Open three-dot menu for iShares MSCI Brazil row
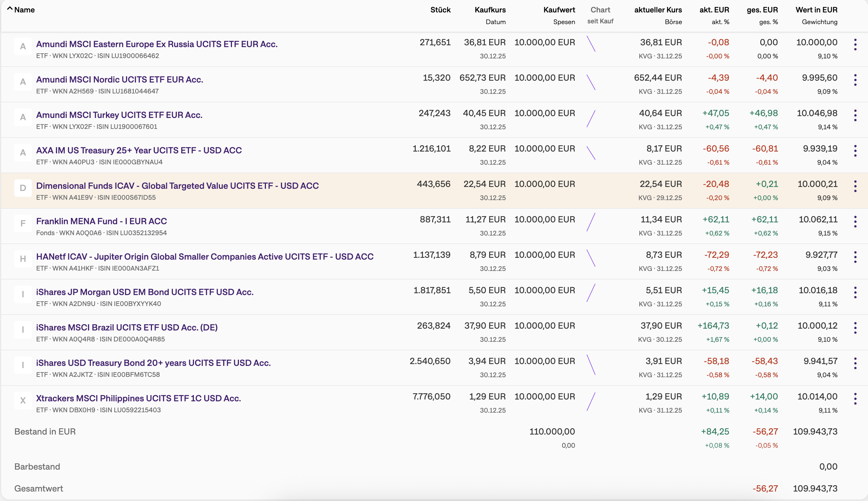 tap(855, 328)
